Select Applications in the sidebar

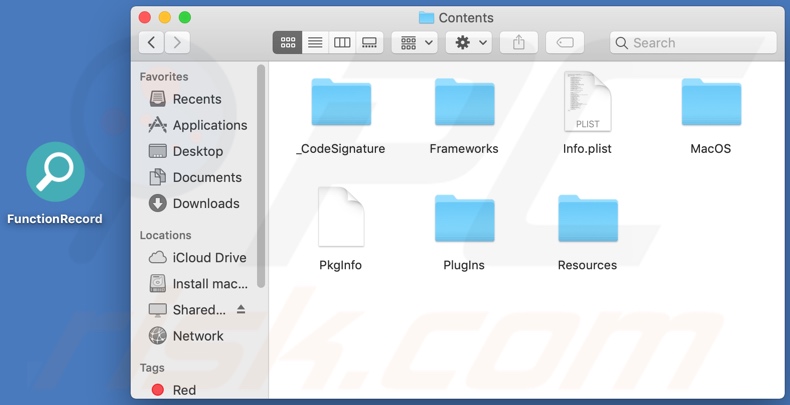tap(209, 125)
